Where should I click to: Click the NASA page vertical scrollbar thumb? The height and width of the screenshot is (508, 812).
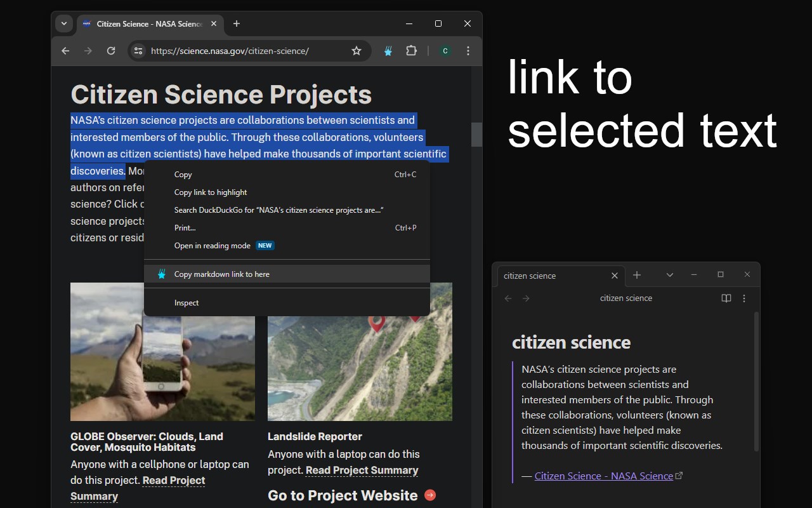tap(476, 135)
